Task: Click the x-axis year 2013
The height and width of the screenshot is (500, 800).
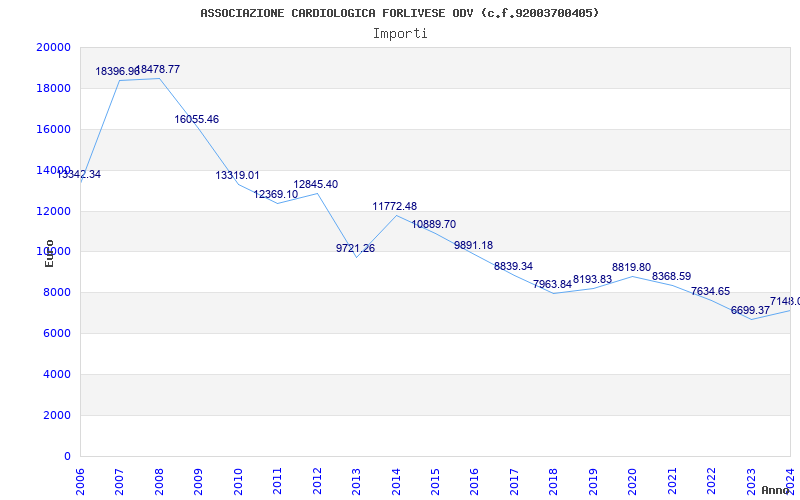Action: coord(357,481)
